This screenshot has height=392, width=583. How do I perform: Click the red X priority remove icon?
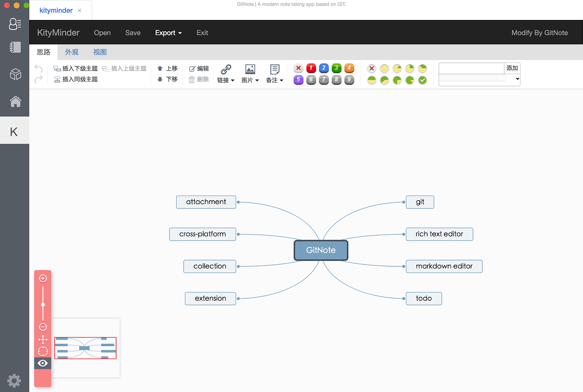(298, 68)
